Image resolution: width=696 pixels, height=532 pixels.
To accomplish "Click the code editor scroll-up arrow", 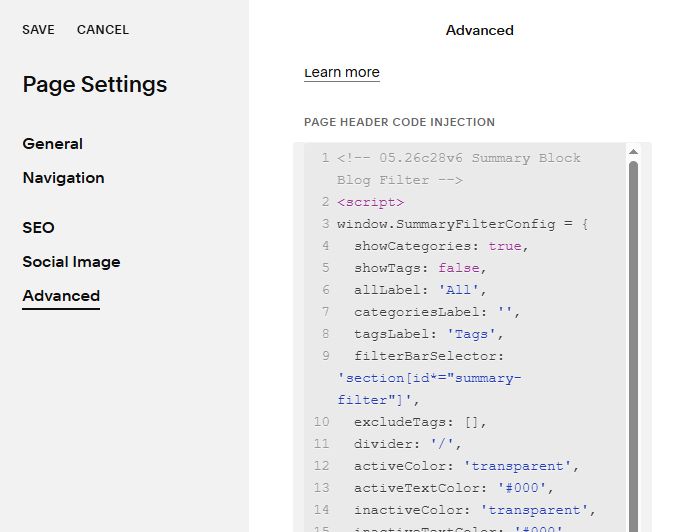I will [x=633, y=152].
